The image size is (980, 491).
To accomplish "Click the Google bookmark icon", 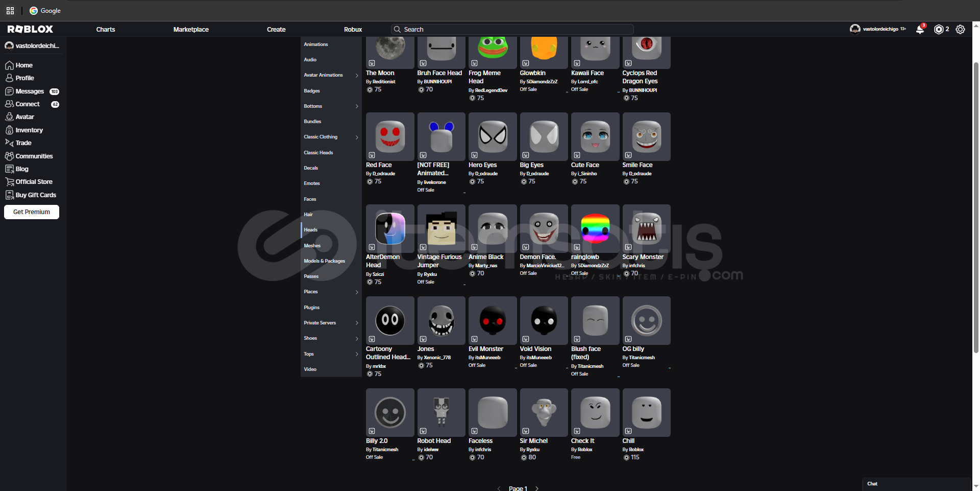I will click(x=34, y=11).
